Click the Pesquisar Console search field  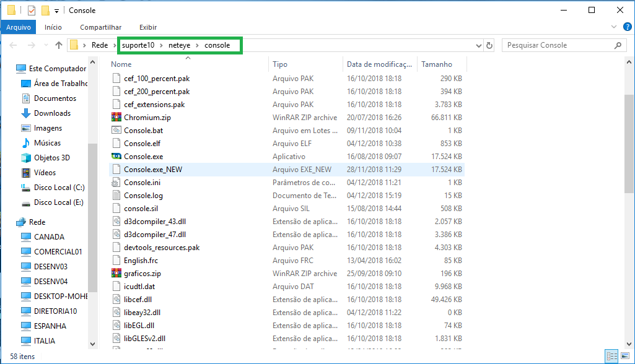[x=558, y=45]
